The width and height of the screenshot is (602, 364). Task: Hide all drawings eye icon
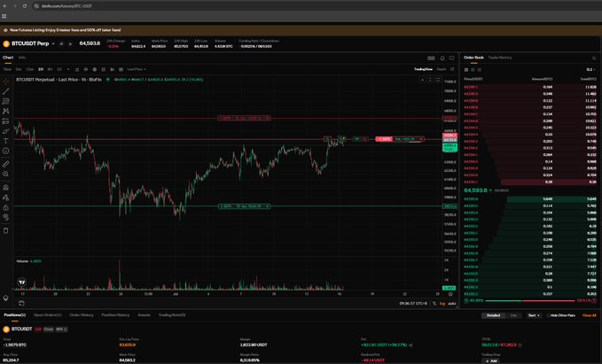(x=5, y=217)
